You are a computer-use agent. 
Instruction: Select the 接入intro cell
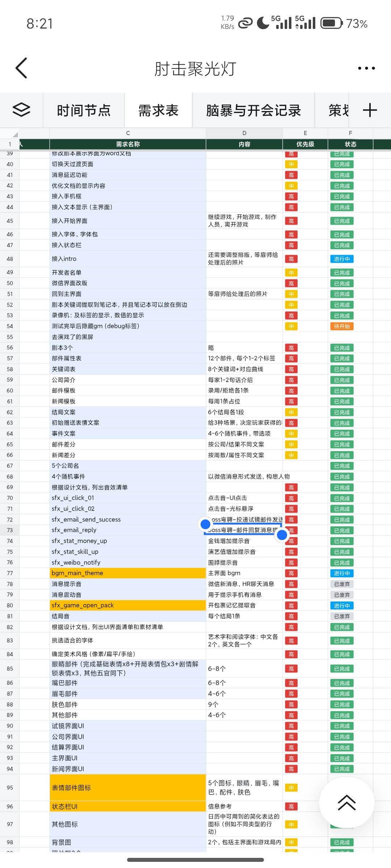[x=128, y=259]
